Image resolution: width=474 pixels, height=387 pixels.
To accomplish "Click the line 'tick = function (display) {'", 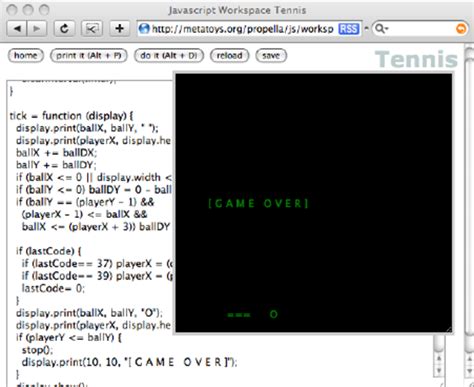I will tap(71, 116).
